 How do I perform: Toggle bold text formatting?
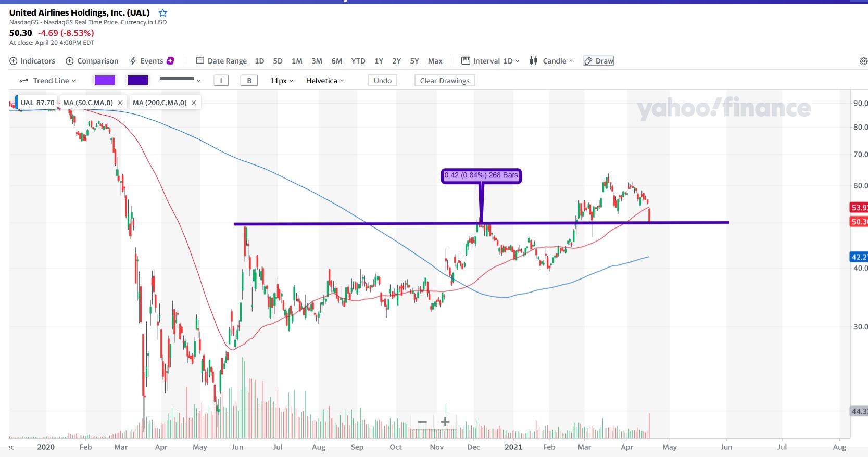click(x=249, y=81)
